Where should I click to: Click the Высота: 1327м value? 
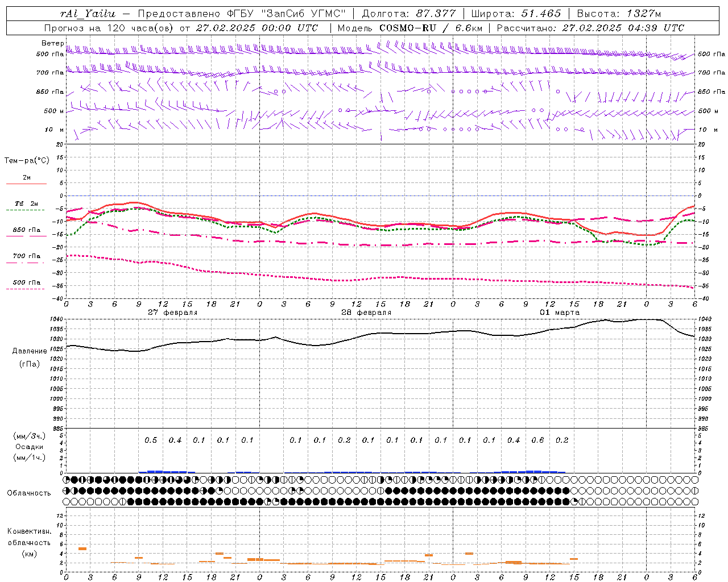pos(619,14)
